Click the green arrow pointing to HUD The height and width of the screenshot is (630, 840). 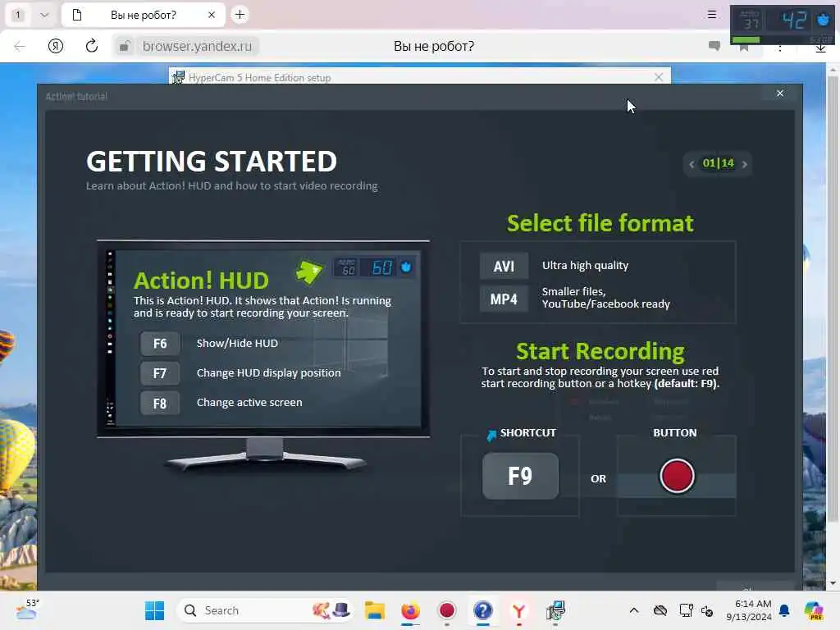(309, 272)
